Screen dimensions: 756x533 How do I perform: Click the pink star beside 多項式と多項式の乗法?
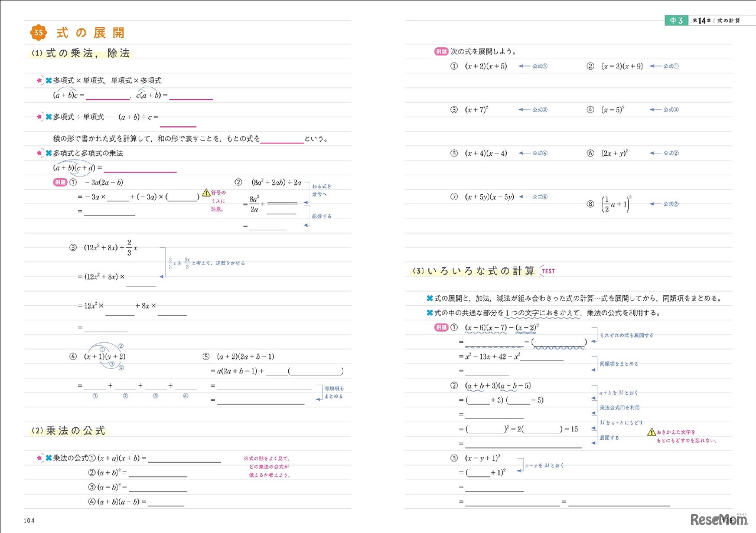[x=40, y=153]
